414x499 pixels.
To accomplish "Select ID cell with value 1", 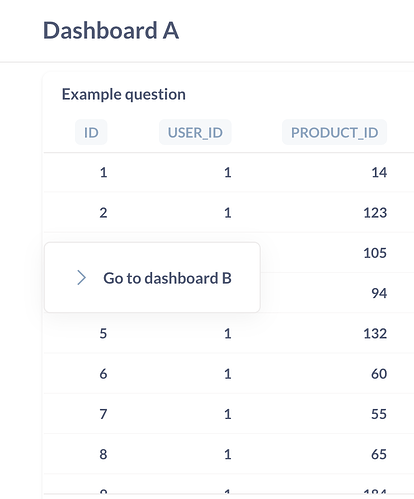I will click(x=103, y=172).
